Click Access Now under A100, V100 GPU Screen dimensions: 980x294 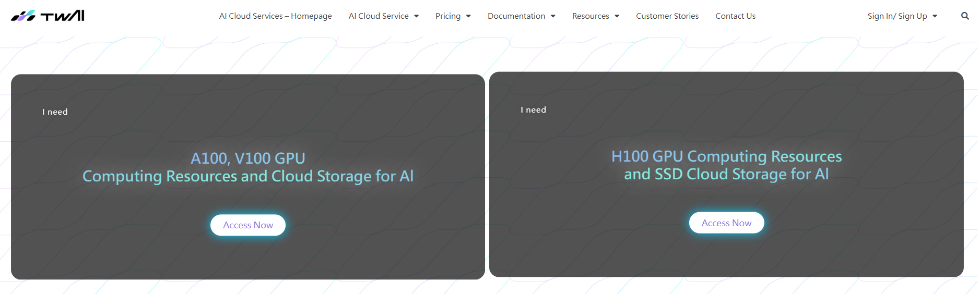[248, 225]
